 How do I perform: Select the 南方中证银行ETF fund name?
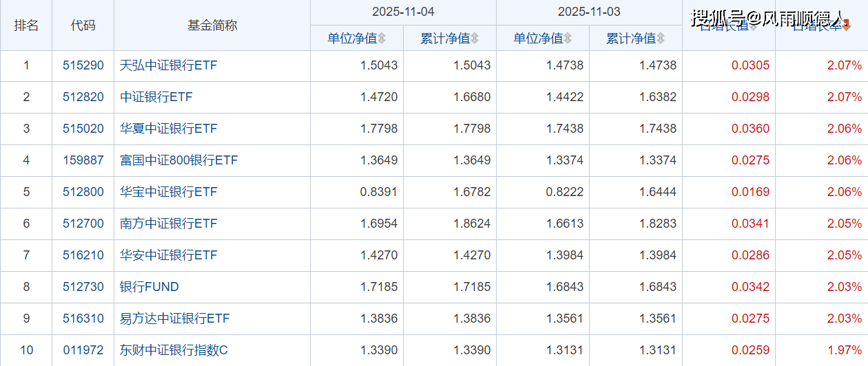click(168, 224)
